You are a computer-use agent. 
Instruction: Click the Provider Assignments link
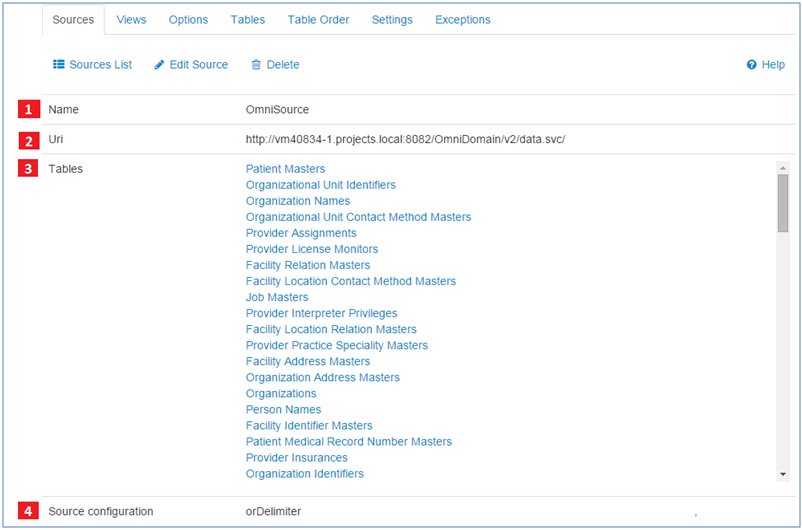(301, 233)
